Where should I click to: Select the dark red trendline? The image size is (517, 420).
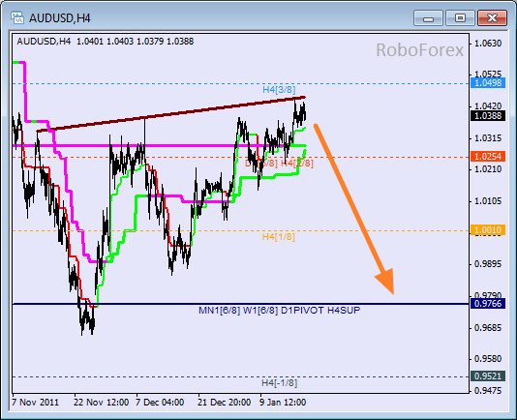tap(171, 114)
